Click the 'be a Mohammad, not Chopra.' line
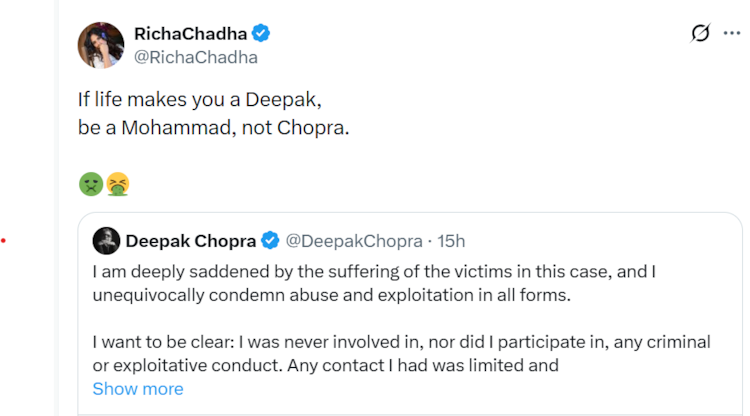The height and width of the screenshot is (416, 750). [x=213, y=128]
